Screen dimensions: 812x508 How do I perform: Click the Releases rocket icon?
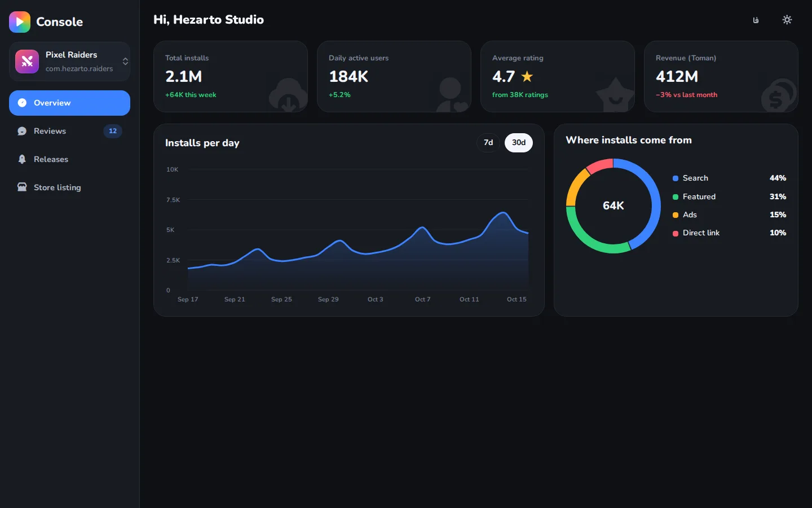pos(22,159)
